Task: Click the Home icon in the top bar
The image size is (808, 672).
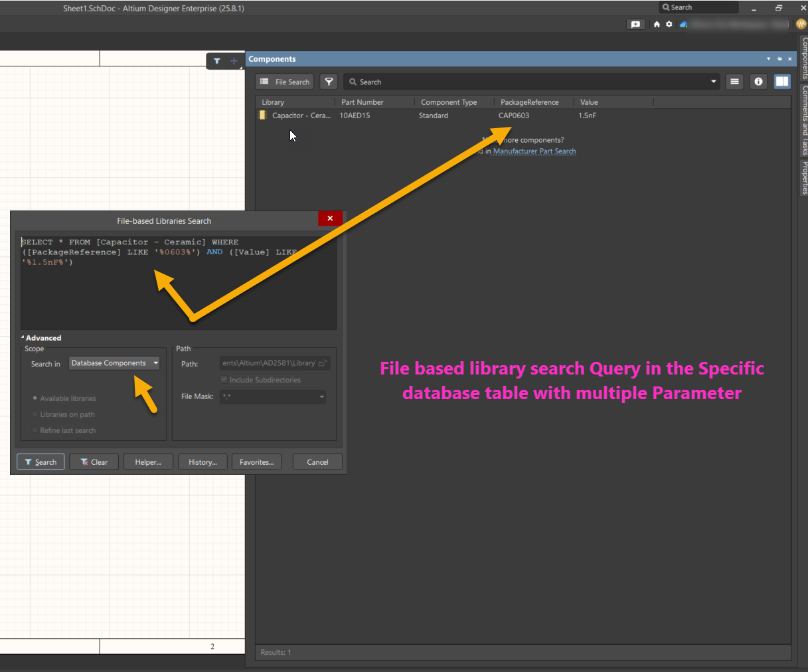Action: [x=657, y=24]
